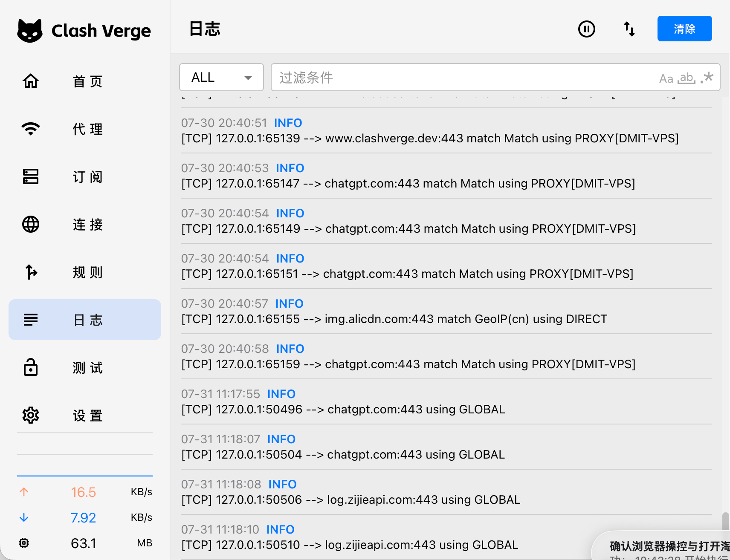
Task: Click the 07-31 11:18:08 timestamp
Action: (x=221, y=484)
